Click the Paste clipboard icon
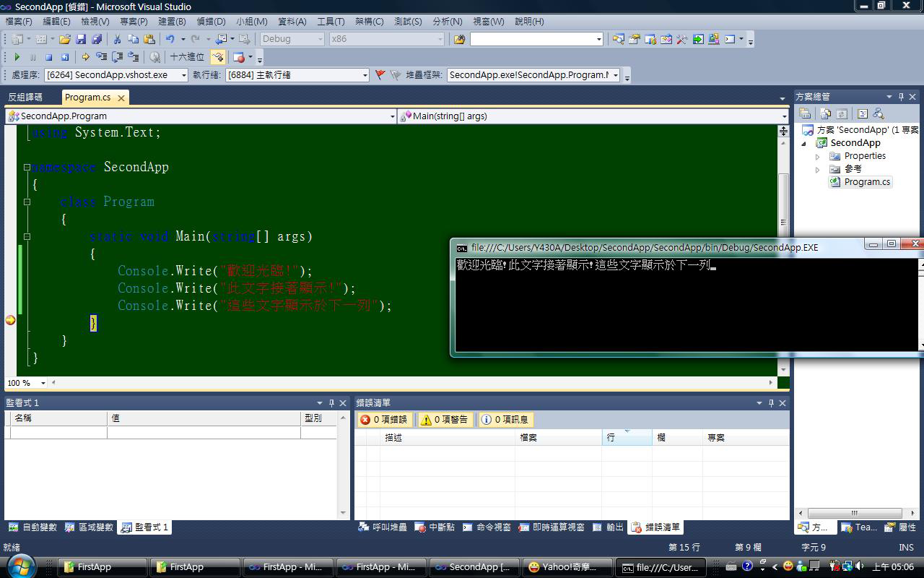The width and height of the screenshot is (924, 578). click(149, 39)
